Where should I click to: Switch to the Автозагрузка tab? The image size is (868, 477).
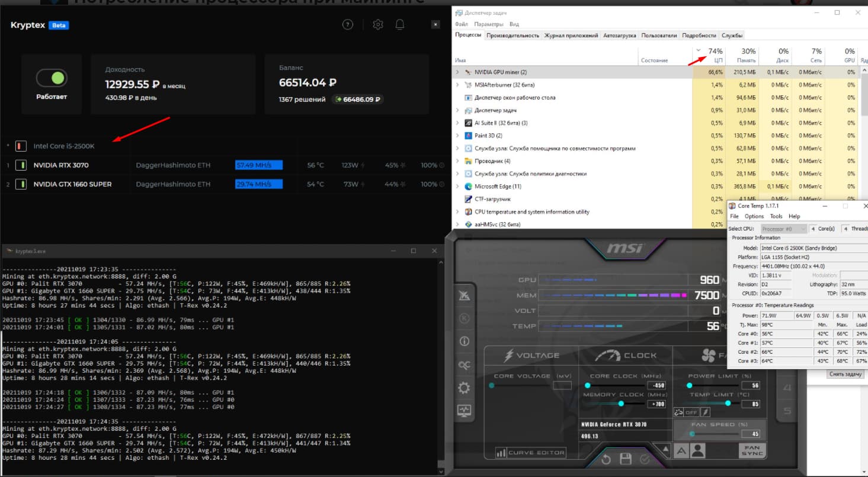point(620,36)
